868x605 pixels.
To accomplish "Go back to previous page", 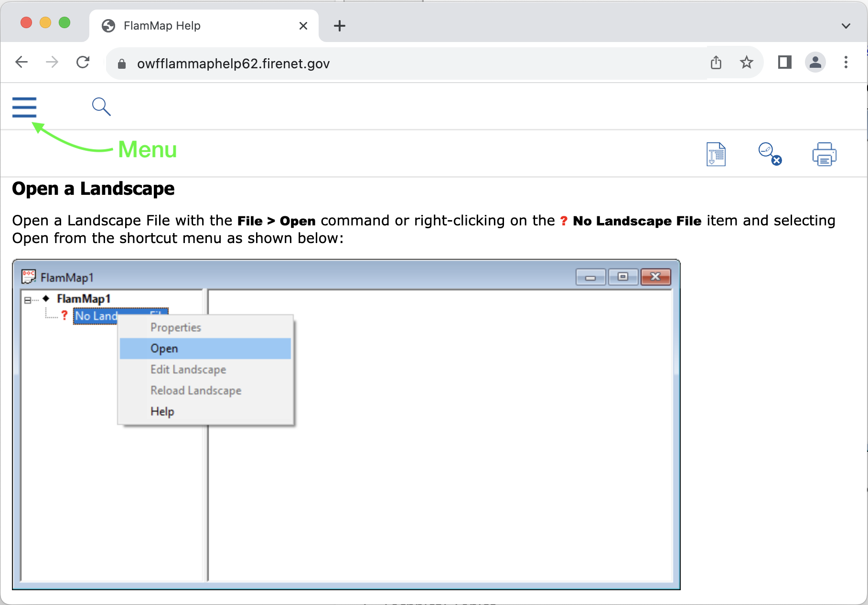I will click(21, 62).
